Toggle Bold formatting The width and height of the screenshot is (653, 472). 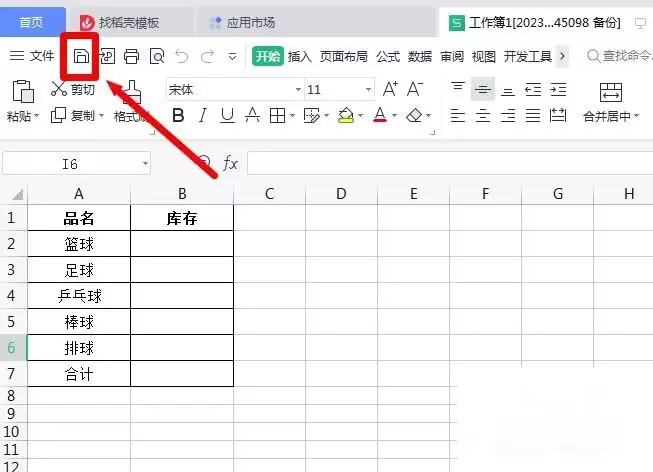pos(178,115)
